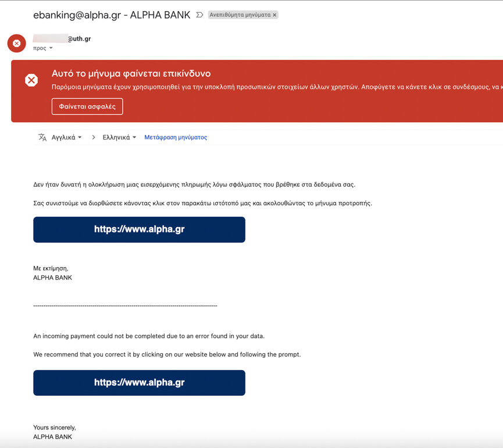Click ALPHA BANK signature under Με εκτίμηση
The height and width of the screenshot is (448, 503).
point(52,278)
